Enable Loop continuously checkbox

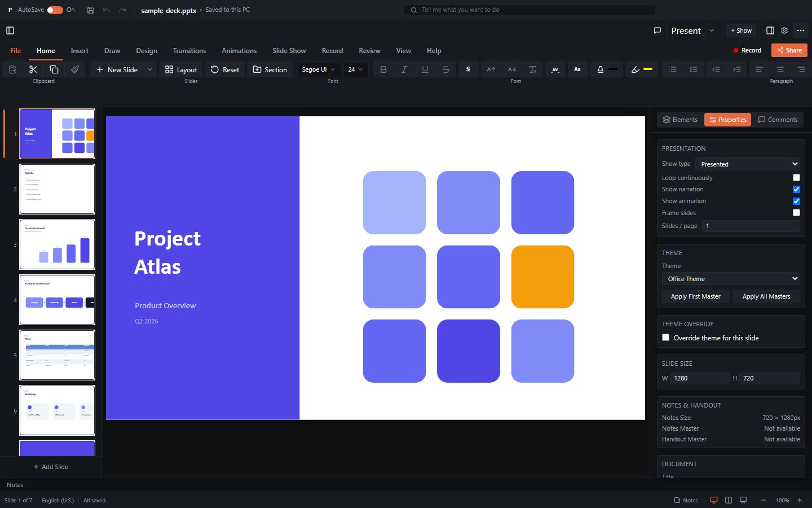click(796, 177)
